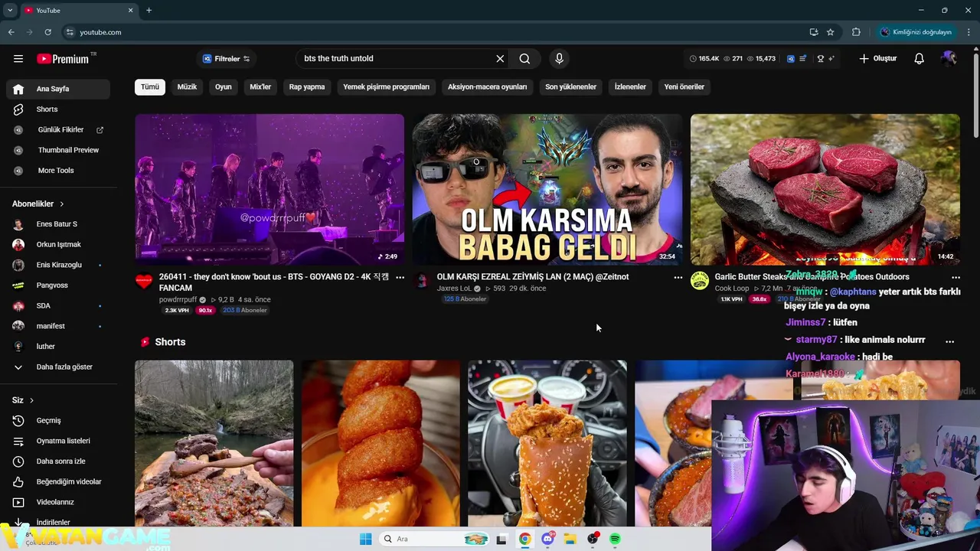Open more options for BTS GOYANG fancam video
The height and width of the screenshot is (551, 980).
(400, 277)
